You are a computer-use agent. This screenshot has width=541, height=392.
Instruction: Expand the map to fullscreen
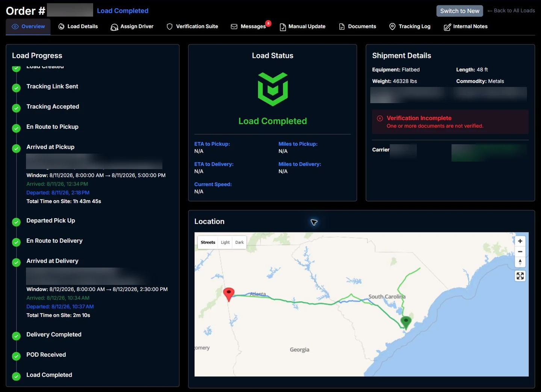[520, 276]
